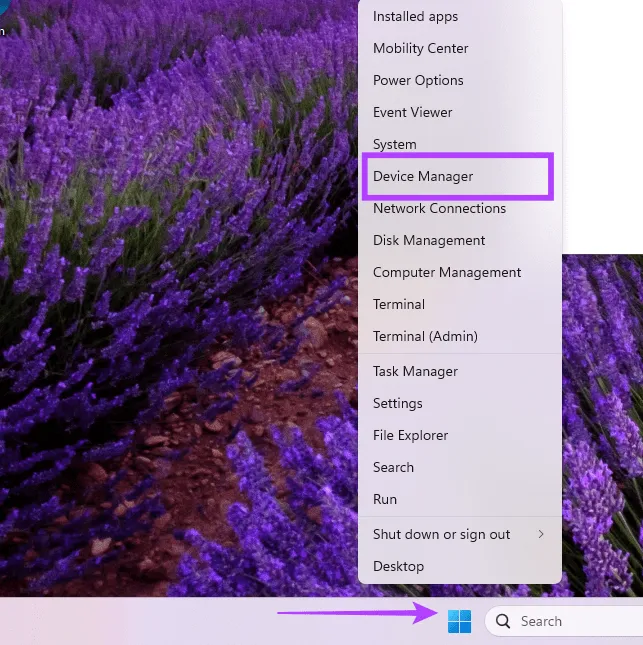Screen dimensions: 643x645
Task: Open Mobility Center from the context menu
Action: click(x=420, y=48)
